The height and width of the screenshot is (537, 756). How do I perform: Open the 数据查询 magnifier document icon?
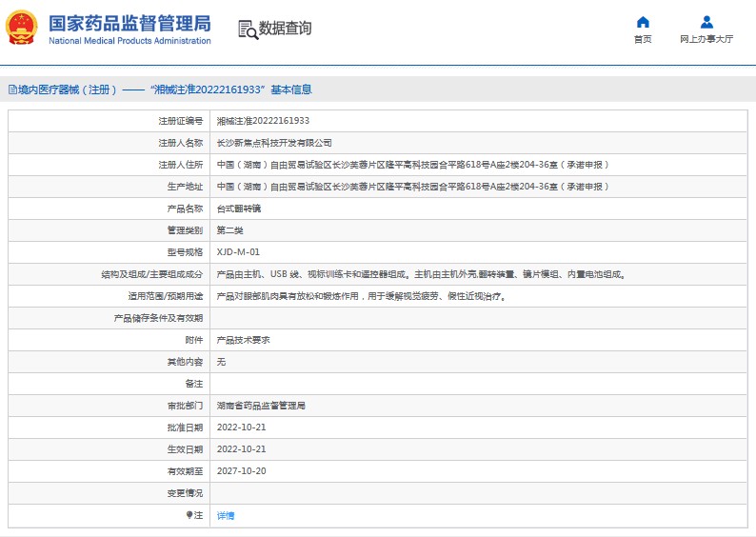point(249,30)
